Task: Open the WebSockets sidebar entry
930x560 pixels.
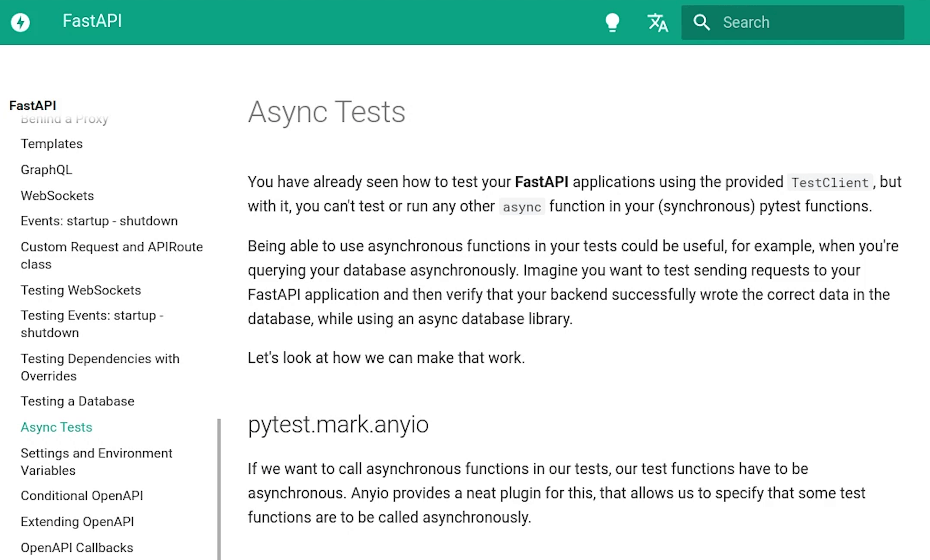Action: [x=57, y=195]
